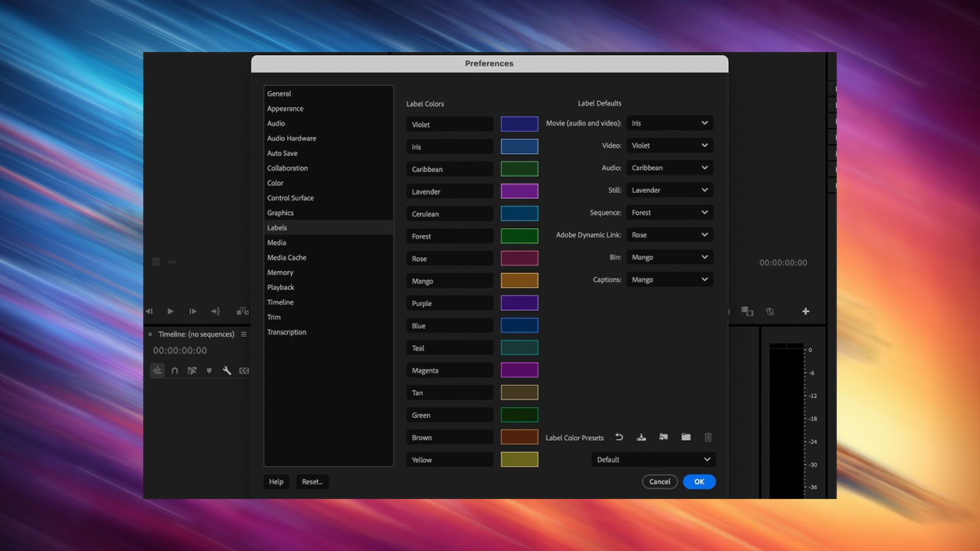Edit the Violet label color swatch

(519, 123)
